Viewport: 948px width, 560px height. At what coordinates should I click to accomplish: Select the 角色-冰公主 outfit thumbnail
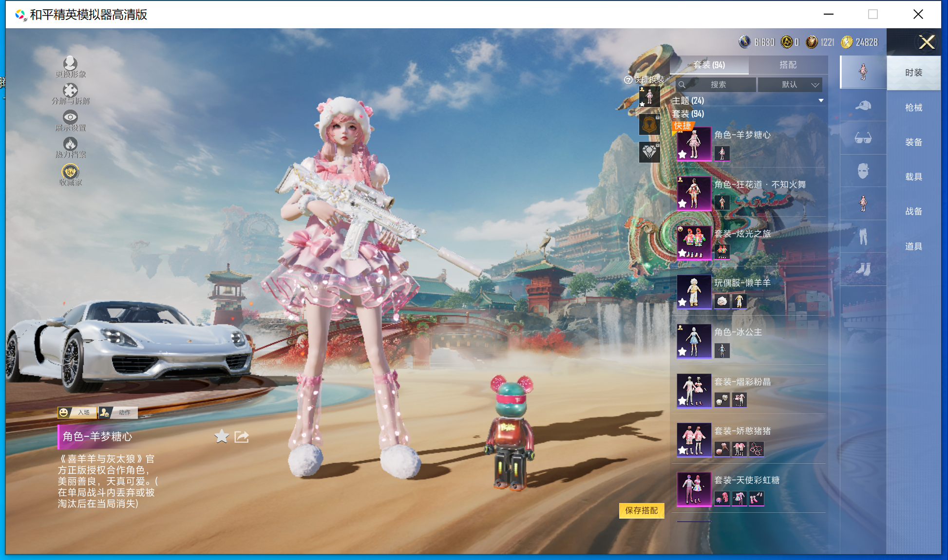pos(694,341)
